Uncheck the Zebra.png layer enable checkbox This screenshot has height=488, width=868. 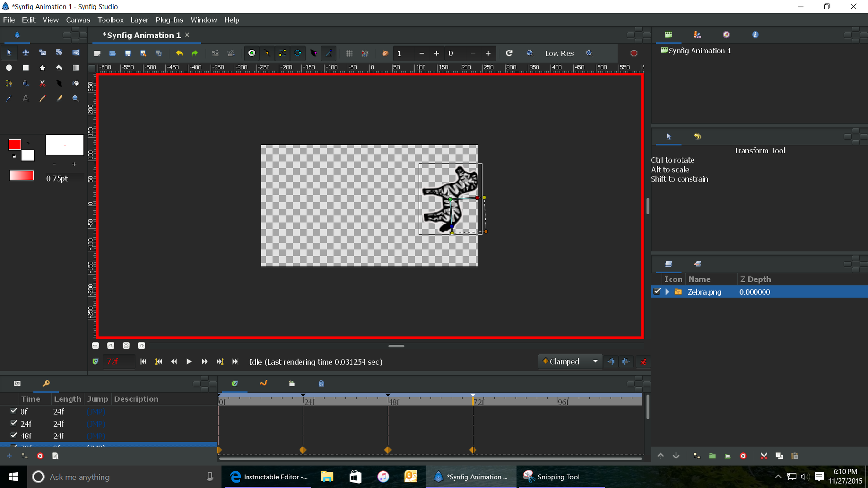(x=657, y=292)
